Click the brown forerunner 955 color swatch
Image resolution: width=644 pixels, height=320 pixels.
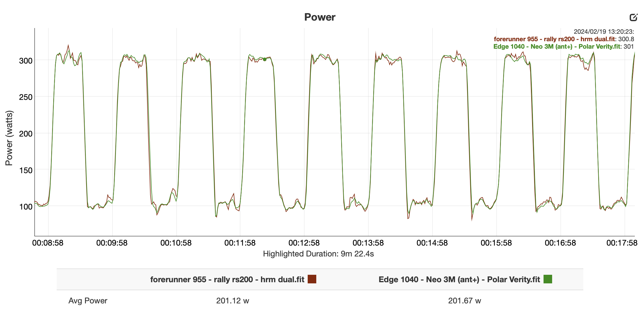(312, 279)
